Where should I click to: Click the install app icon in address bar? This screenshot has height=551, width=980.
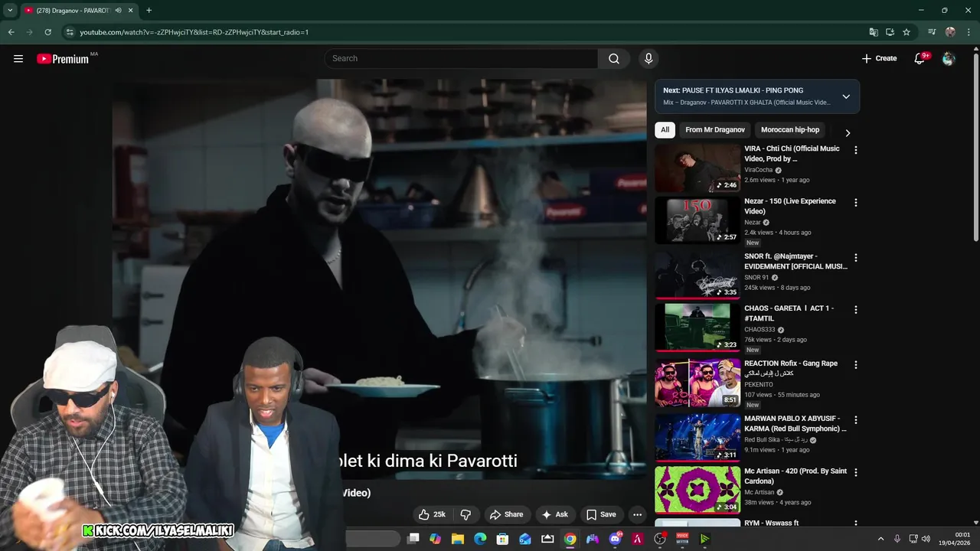click(890, 32)
